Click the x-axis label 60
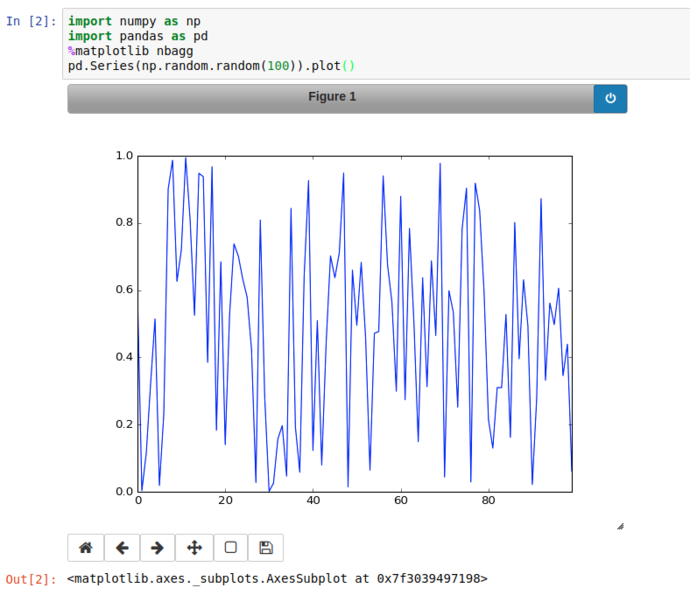Viewport: 690px width, 595px height. pos(401,500)
